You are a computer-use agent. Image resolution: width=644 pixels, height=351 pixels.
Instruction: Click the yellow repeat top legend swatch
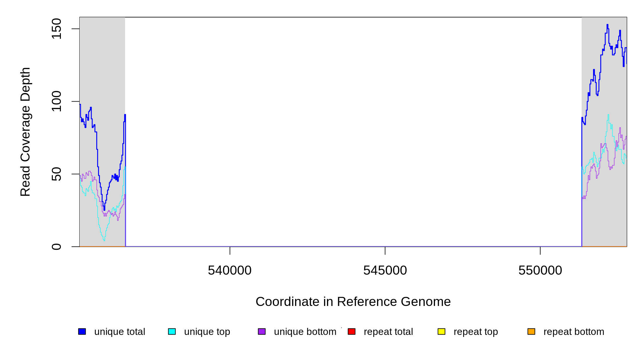[441, 331]
